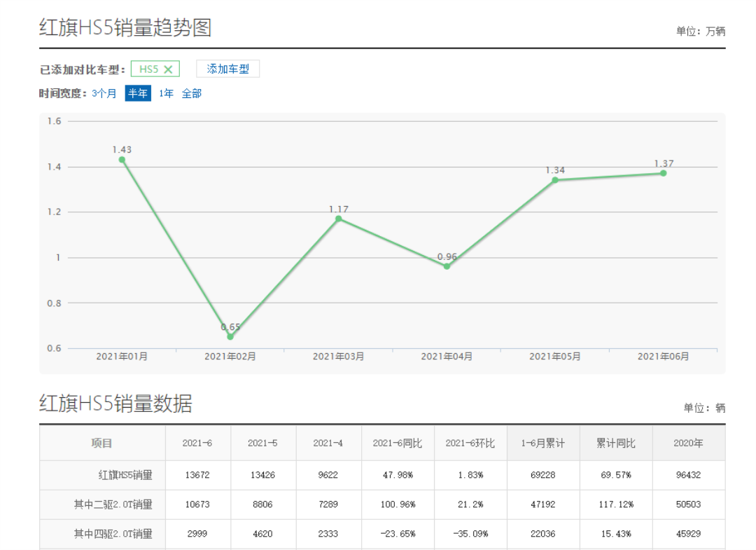Remove the HS5 comparison model tag
This screenshot has height=550, width=756.
pyautogui.click(x=168, y=69)
